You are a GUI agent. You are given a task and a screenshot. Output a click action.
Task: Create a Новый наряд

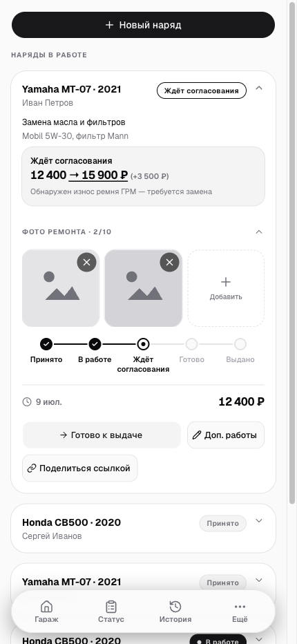tap(143, 25)
